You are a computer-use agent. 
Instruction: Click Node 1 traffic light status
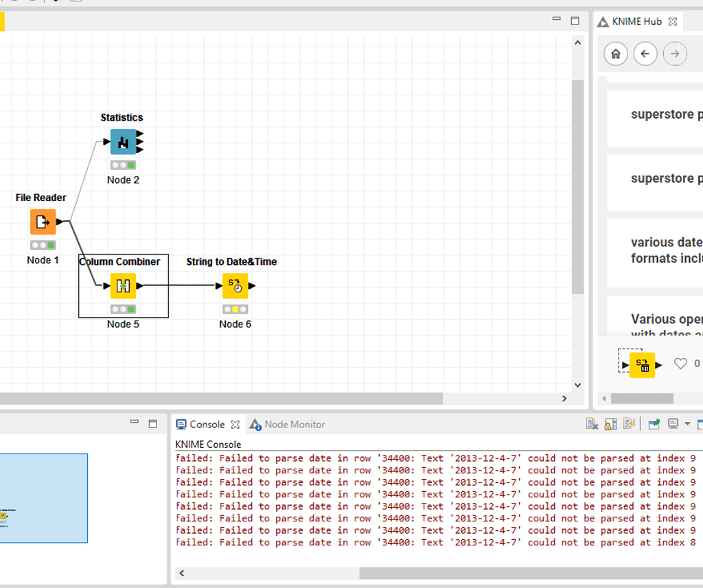pos(43,245)
